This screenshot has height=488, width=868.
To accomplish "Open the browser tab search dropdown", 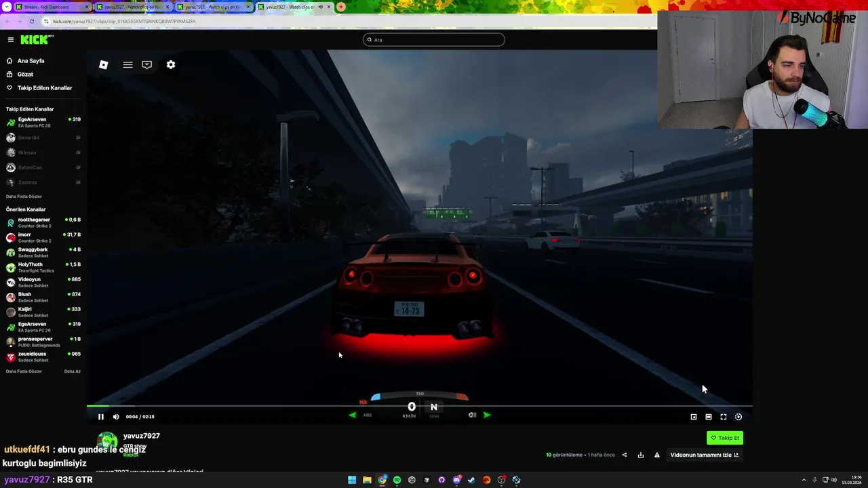I will [6, 7].
